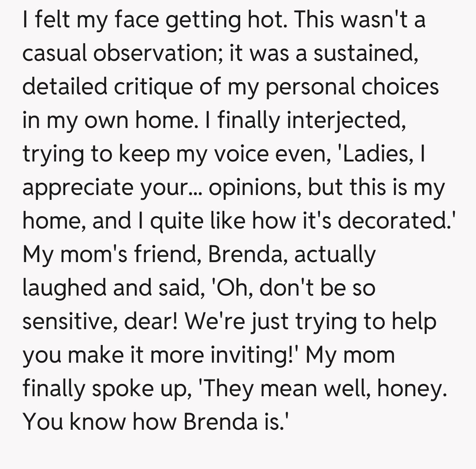Click the word "detailed"
The image size is (476, 469).
click(65, 86)
